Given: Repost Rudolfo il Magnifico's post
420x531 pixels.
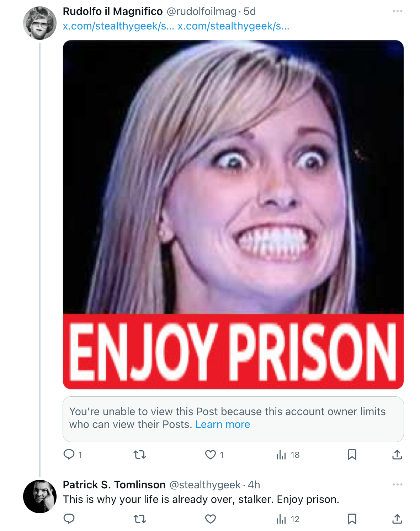Looking at the screenshot, I should [x=139, y=455].
